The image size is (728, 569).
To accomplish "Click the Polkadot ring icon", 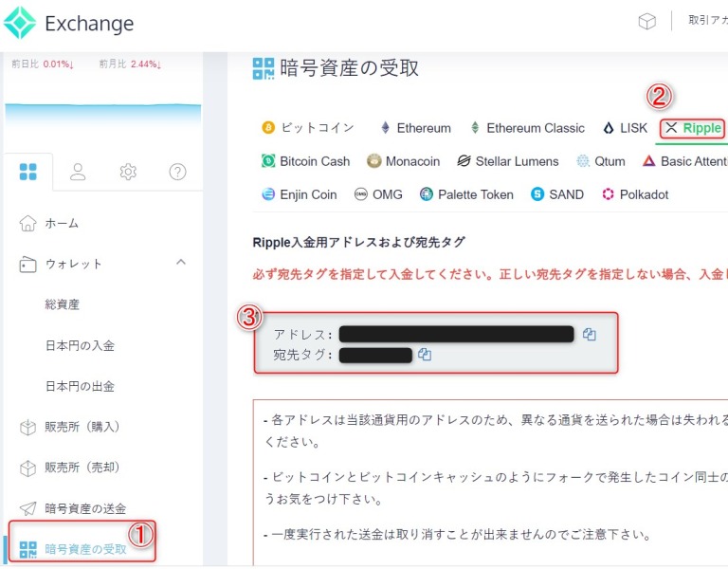I will click(x=608, y=194).
